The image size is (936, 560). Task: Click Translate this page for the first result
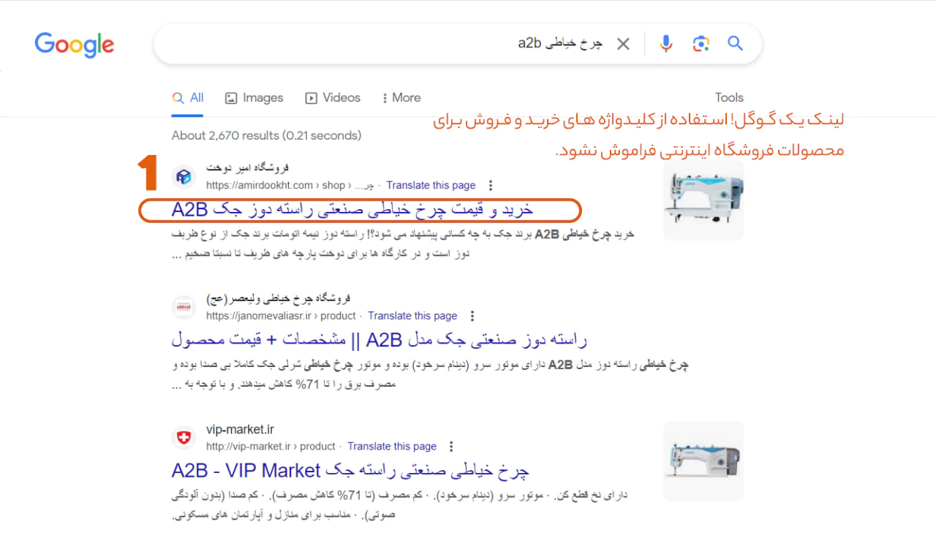431,185
